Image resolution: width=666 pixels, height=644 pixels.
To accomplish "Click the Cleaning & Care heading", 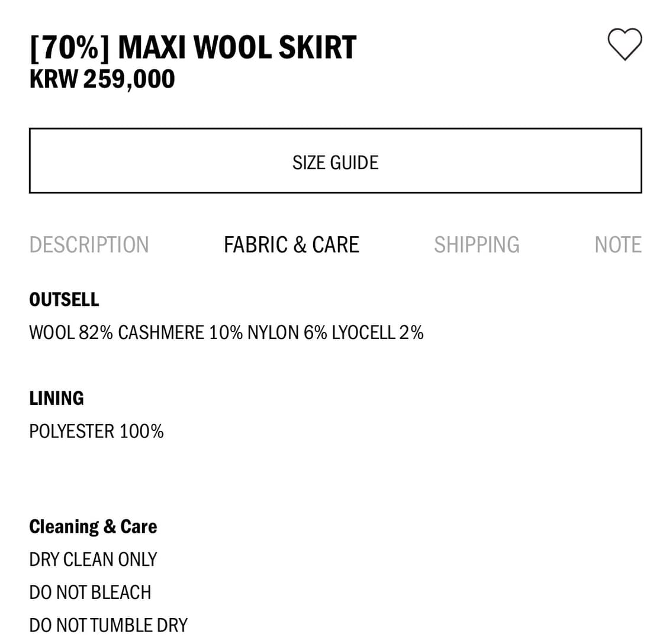I will click(93, 526).
